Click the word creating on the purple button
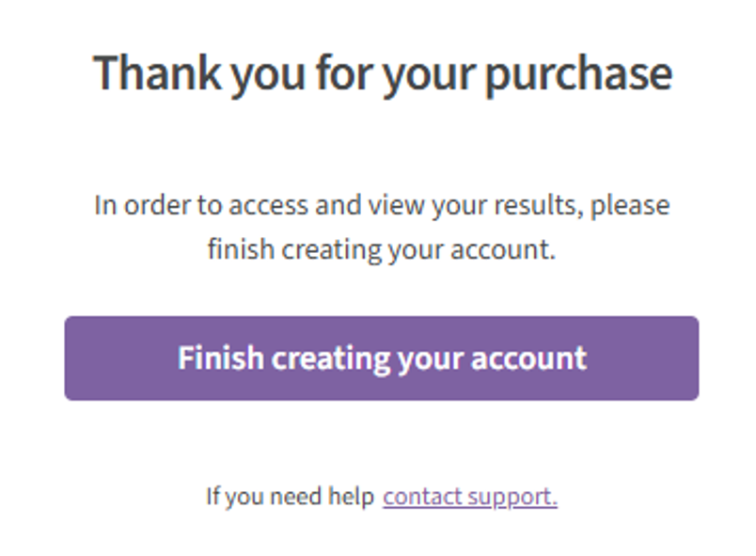Screen dimensions: 756x556 point(330,359)
